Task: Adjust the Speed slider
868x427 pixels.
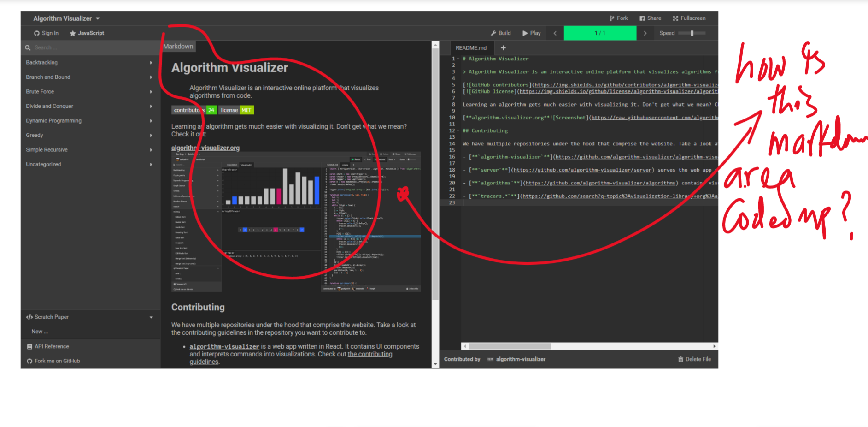Action: tap(692, 33)
